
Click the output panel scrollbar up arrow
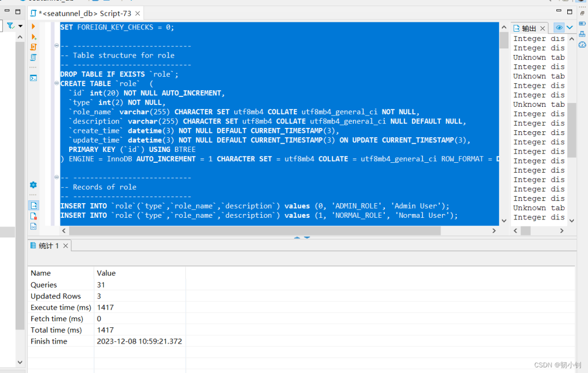pyautogui.click(x=572, y=39)
